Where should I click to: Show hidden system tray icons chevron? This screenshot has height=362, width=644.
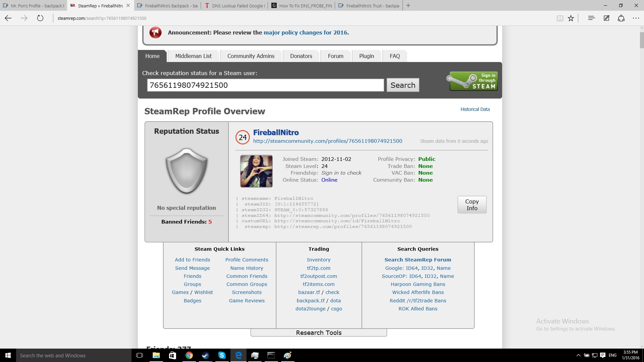pos(578,355)
